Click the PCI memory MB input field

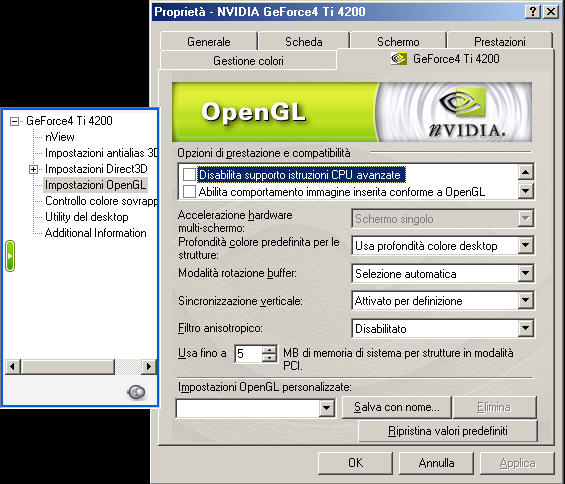click(249, 354)
